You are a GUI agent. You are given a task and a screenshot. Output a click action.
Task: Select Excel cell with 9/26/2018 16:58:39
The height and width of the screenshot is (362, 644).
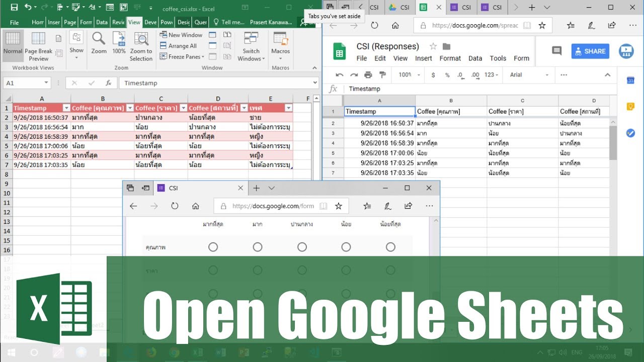tap(41, 136)
